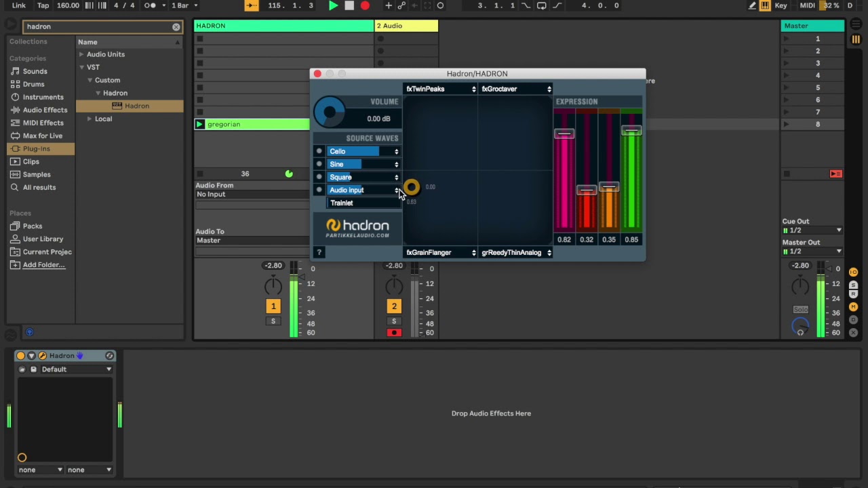Toggle track 1 activator button
Screen dimensions: 868x488
[x=273, y=306]
